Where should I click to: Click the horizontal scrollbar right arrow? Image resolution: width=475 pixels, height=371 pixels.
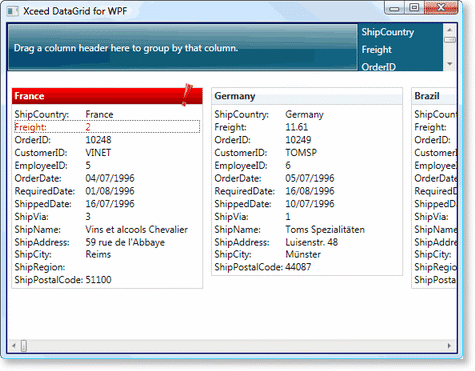[x=449, y=346]
